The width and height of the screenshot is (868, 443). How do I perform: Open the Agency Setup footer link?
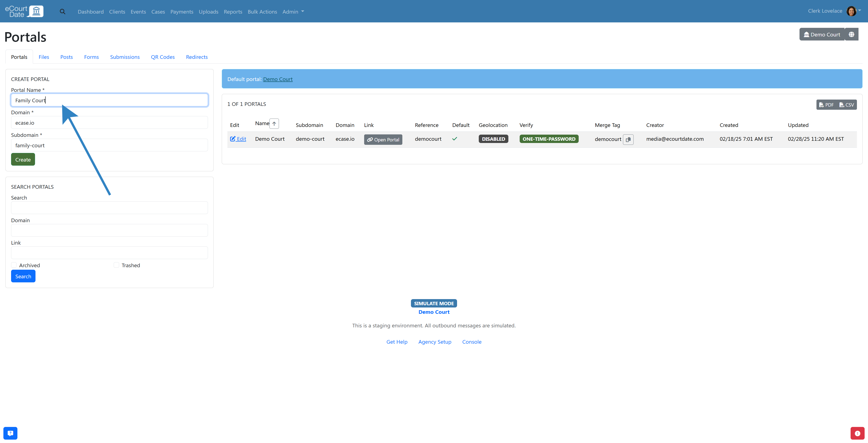[x=435, y=342]
